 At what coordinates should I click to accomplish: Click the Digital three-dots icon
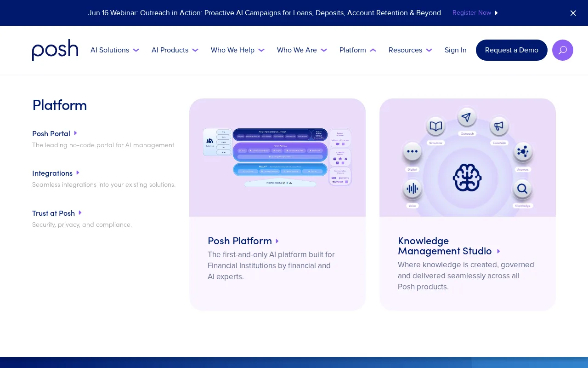point(412,151)
